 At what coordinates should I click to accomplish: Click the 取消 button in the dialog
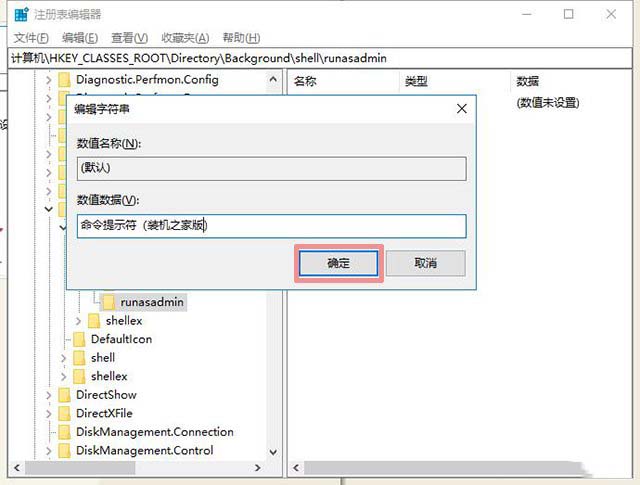[x=425, y=263]
